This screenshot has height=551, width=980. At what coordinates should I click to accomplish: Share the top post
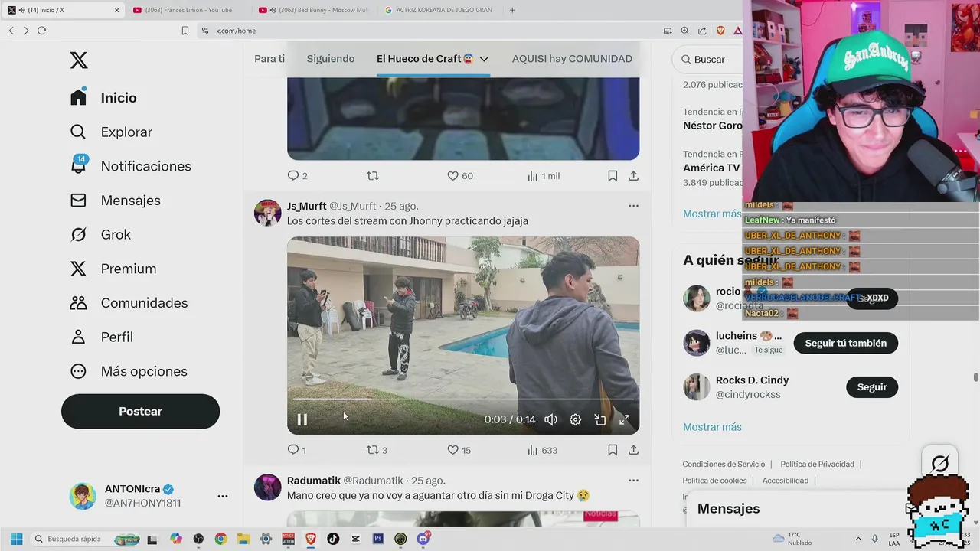point(633,176)
